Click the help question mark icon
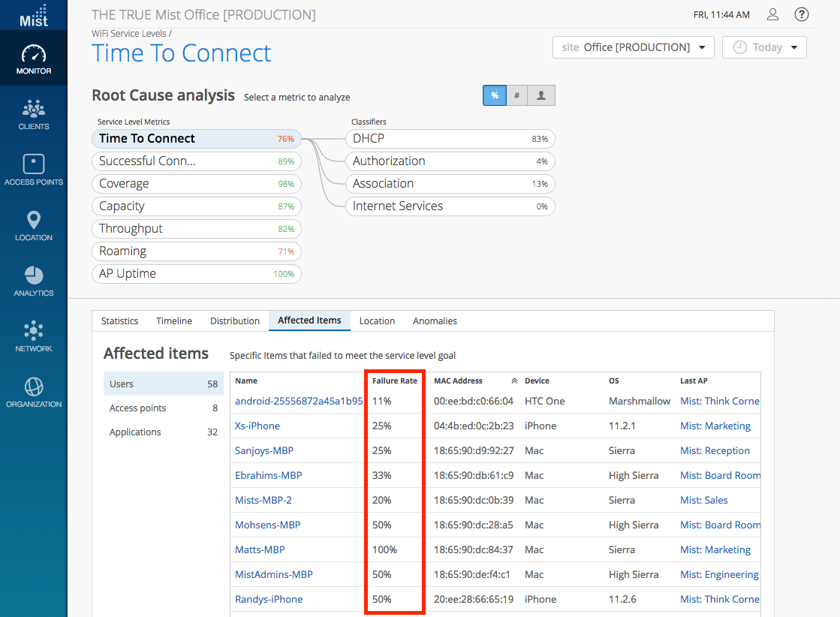 802,15
